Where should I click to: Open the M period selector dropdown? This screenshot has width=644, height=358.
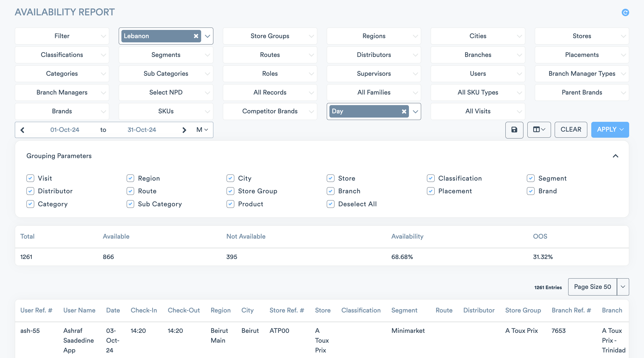click(x=202, y=130)
